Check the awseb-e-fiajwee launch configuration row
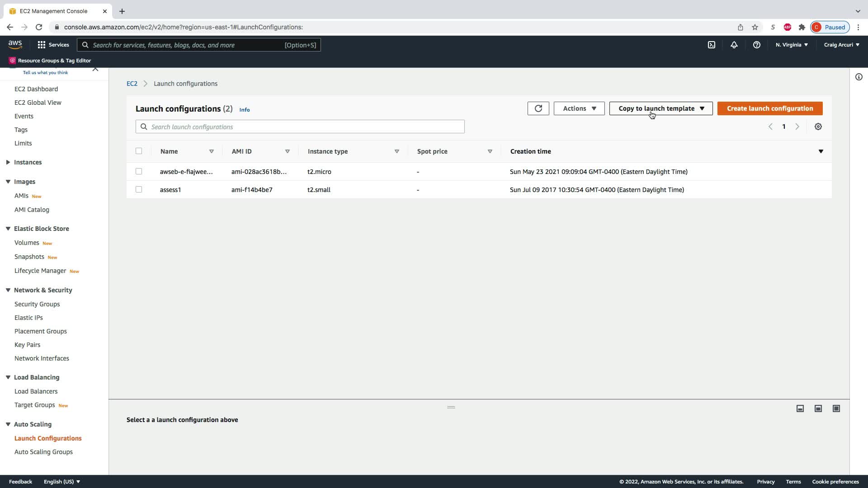The height and width of the screenshot is (488, 868). pos(139,171)
